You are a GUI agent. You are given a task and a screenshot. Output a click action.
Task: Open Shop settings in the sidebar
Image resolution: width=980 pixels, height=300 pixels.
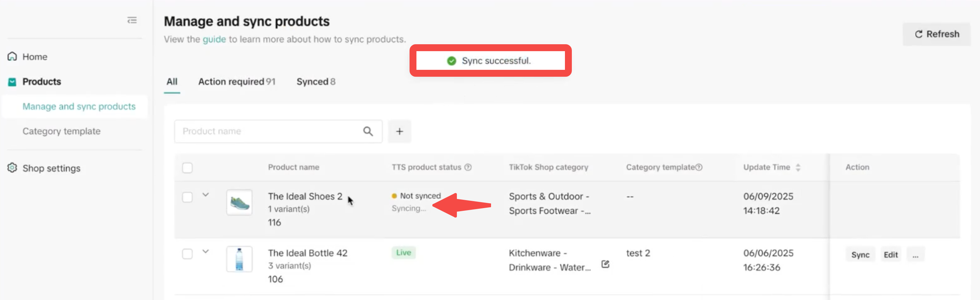tap(51, 168)
